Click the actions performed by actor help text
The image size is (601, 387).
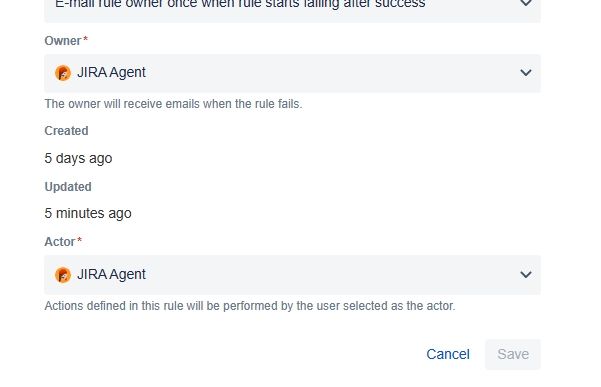point(250,306)
